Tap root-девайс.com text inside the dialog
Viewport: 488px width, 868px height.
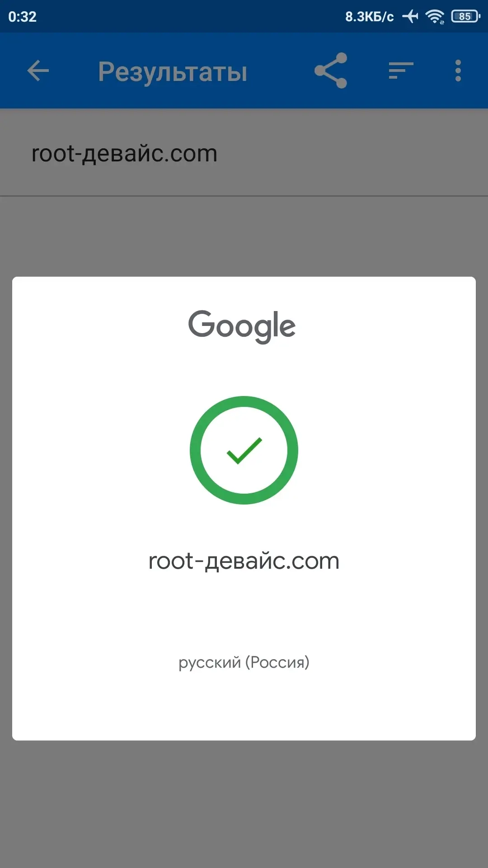pos(244,561)
